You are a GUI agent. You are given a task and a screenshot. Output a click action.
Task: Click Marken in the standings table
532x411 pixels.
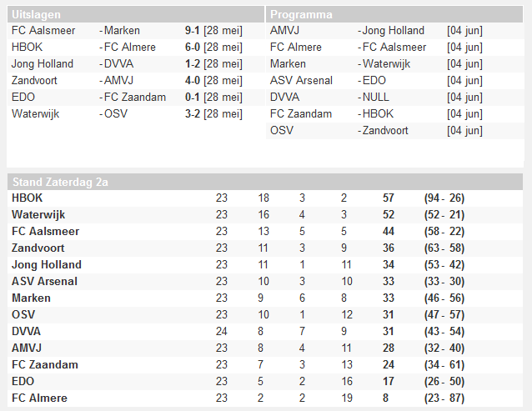(31, 298)
